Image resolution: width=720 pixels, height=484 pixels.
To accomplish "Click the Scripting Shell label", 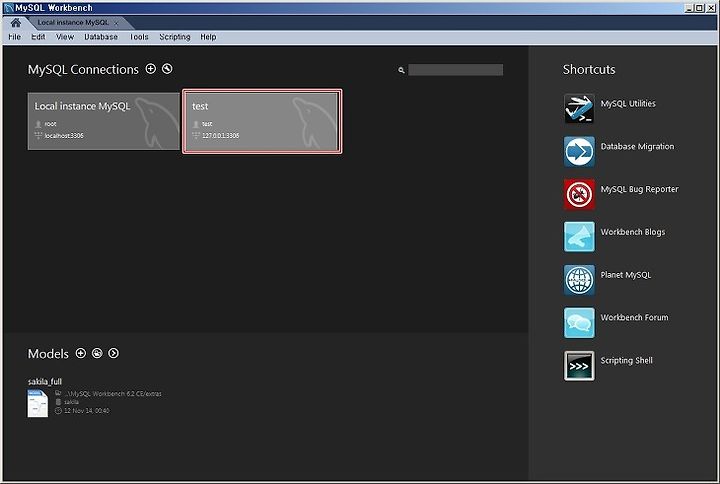I will tap(626, 360).
